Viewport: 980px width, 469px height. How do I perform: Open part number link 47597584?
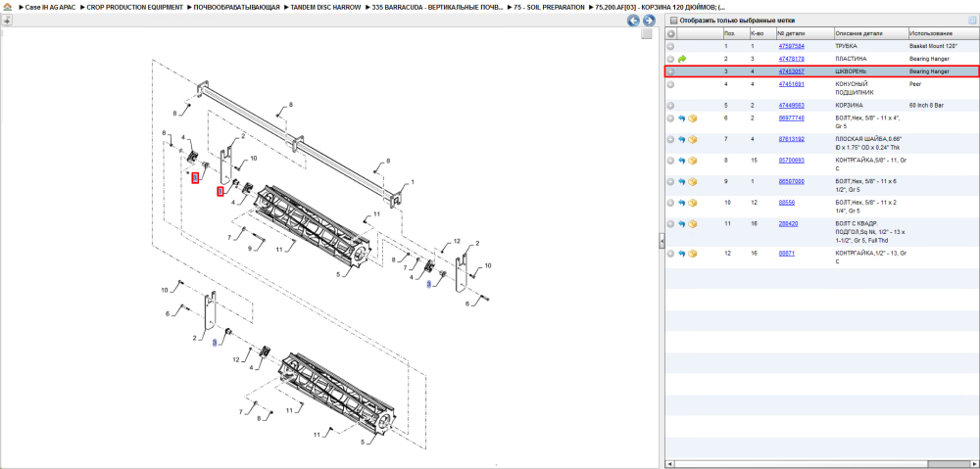791,46
